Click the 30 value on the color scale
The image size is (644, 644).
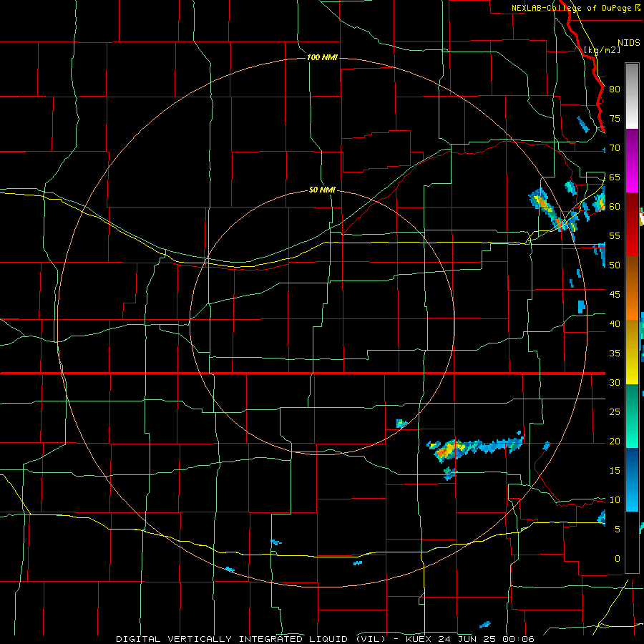[615, 382]
